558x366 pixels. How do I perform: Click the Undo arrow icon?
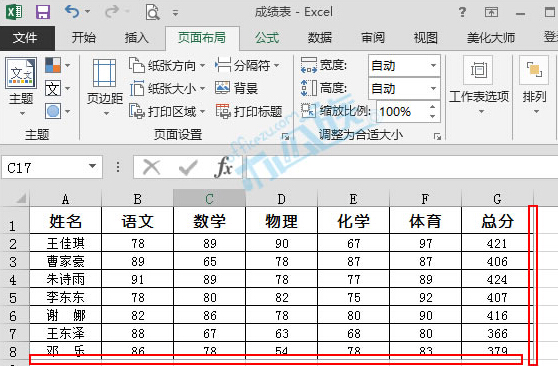click(72, 12)
